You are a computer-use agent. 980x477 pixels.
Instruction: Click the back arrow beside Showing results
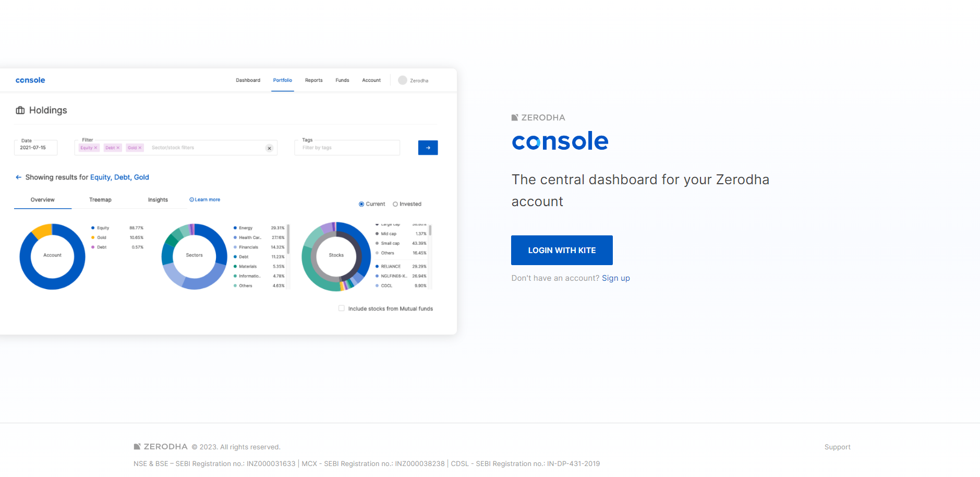[18, 177]
